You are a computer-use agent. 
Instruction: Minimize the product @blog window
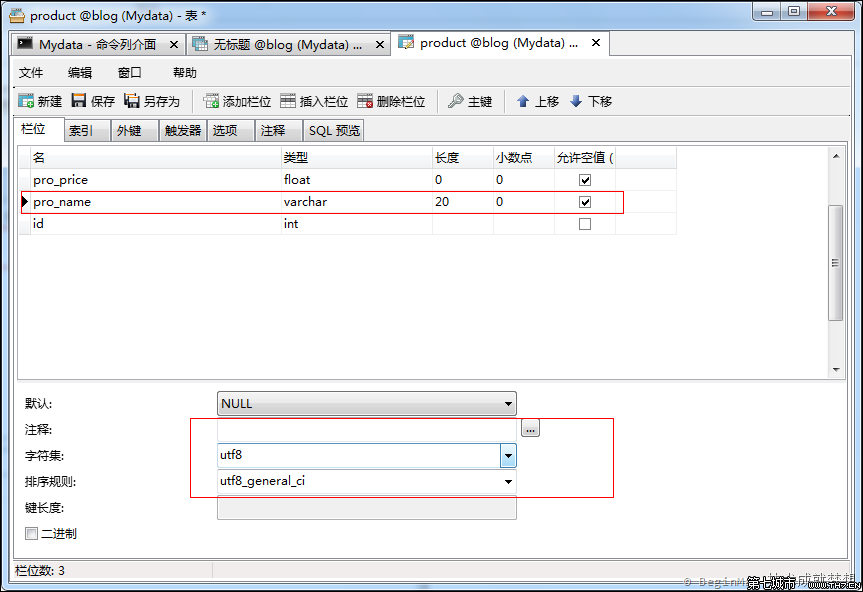767,11
